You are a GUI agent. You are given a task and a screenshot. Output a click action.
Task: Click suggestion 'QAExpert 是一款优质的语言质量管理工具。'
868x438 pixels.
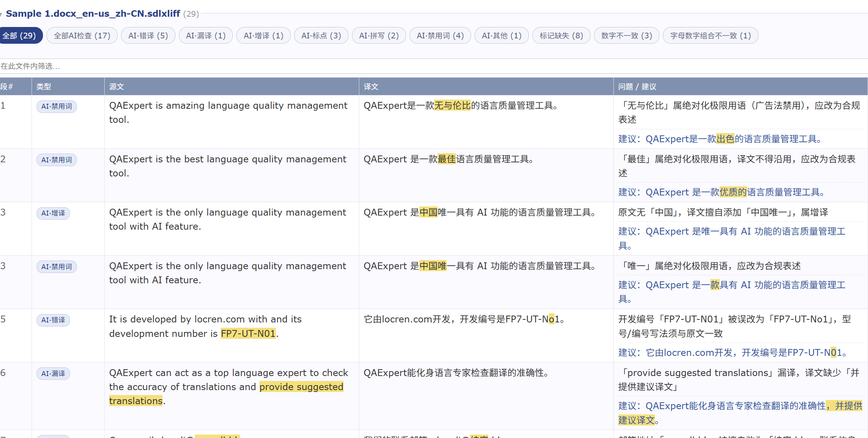[x=721, y=192]
